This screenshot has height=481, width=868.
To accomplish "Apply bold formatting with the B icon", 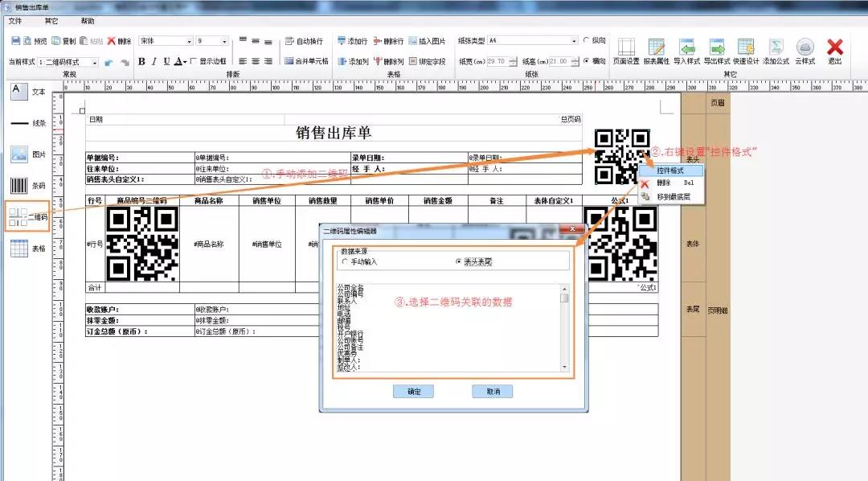I will click(141, 61).
